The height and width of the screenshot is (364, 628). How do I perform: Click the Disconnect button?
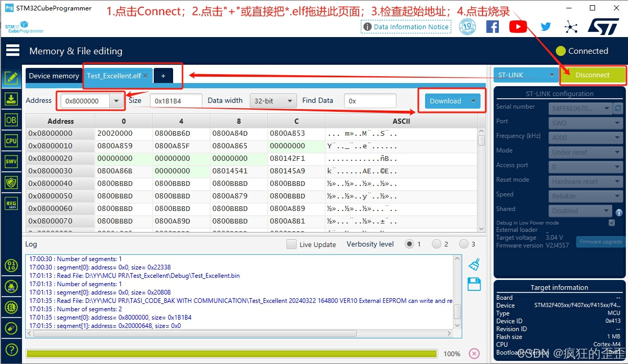click(x=592, y=75)
